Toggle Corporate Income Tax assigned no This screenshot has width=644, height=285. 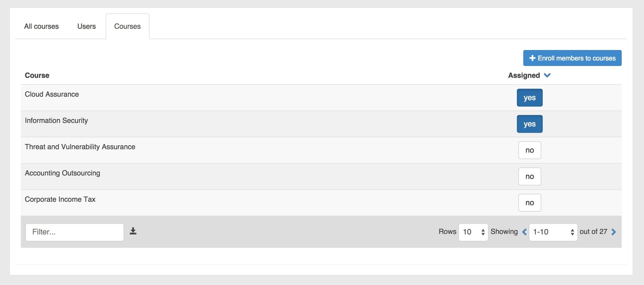point(530,203)
